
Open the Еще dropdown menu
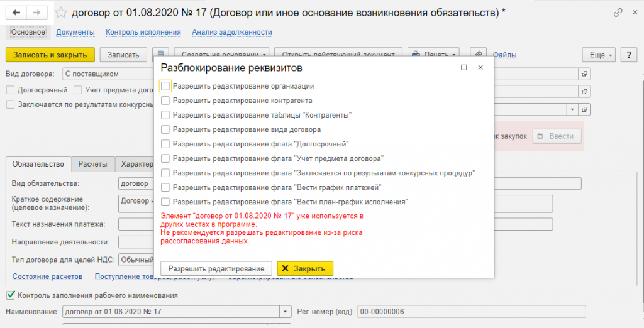click(601, 55)
